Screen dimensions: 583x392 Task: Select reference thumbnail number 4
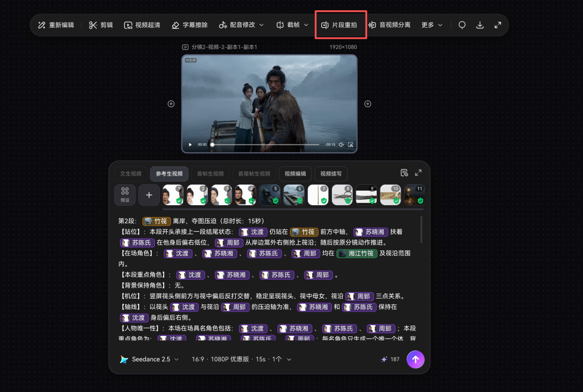click(246, 195)
